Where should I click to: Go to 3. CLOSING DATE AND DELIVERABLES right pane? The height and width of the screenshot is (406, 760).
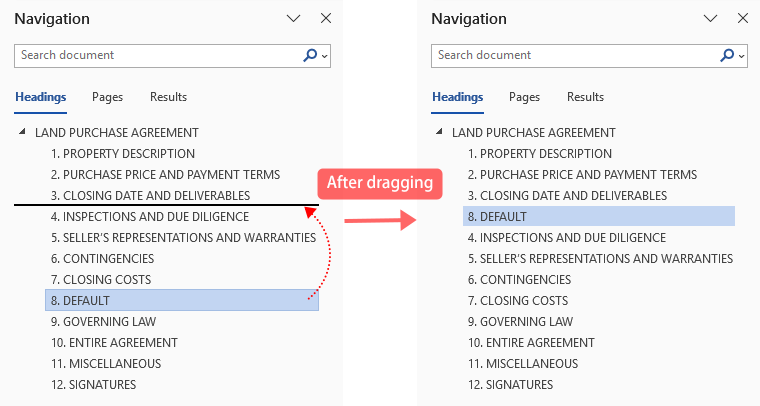[567, 196]
